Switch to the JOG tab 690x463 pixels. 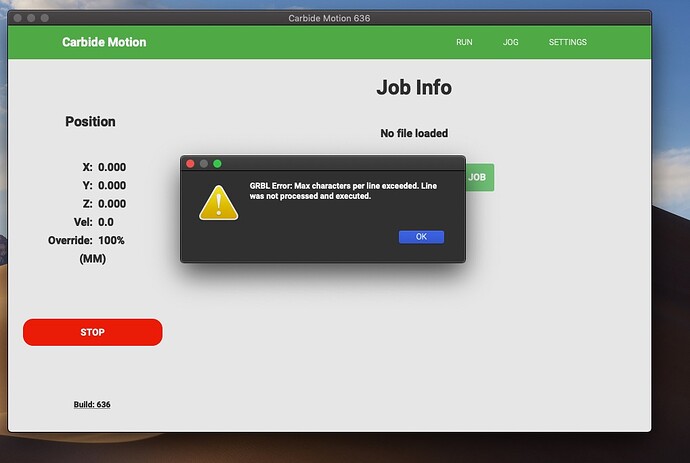click(510, 42)
